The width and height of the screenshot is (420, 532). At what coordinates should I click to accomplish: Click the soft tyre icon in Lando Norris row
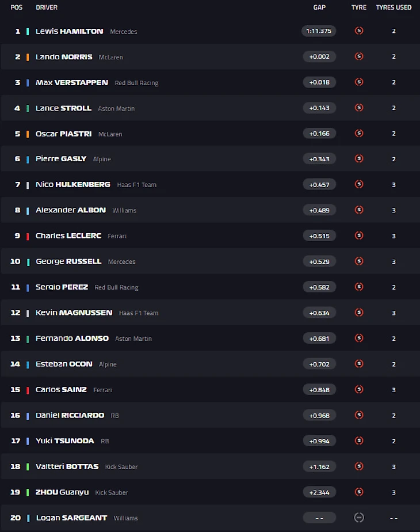pos(359,56)
